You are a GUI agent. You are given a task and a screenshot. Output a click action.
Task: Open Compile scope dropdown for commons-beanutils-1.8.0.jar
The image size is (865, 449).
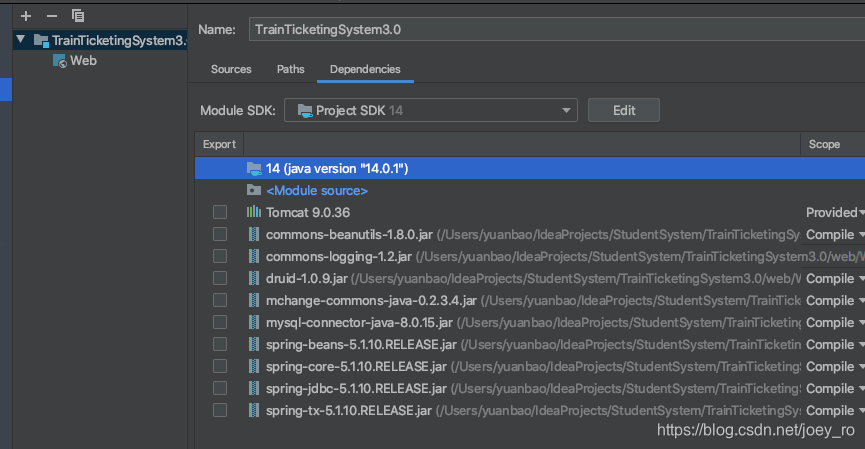coord(835,234)
